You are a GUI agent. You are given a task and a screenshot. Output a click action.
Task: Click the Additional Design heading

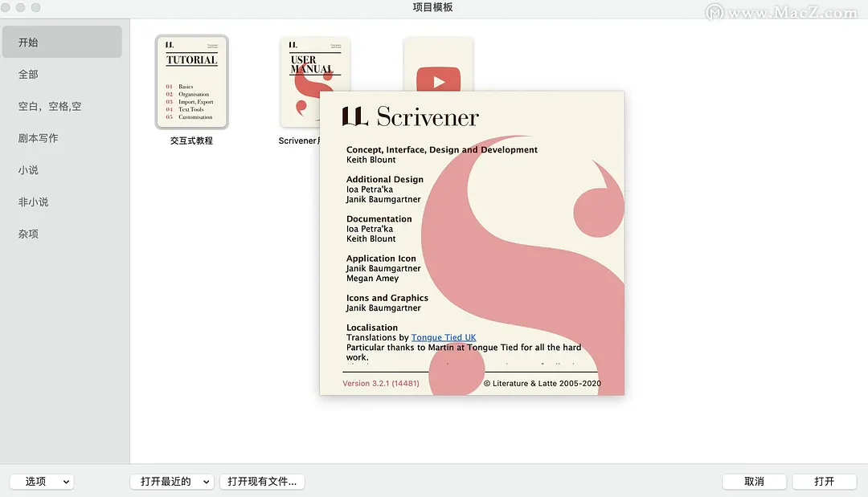[x=385, y=179]
